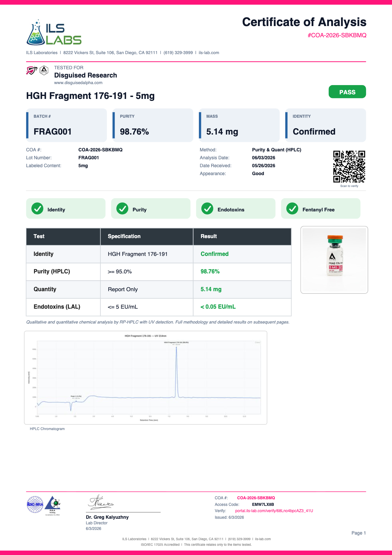Click the Analysis Date value 06/03/2026
Screen dimensions: 392x555
[x=264, y=158]
